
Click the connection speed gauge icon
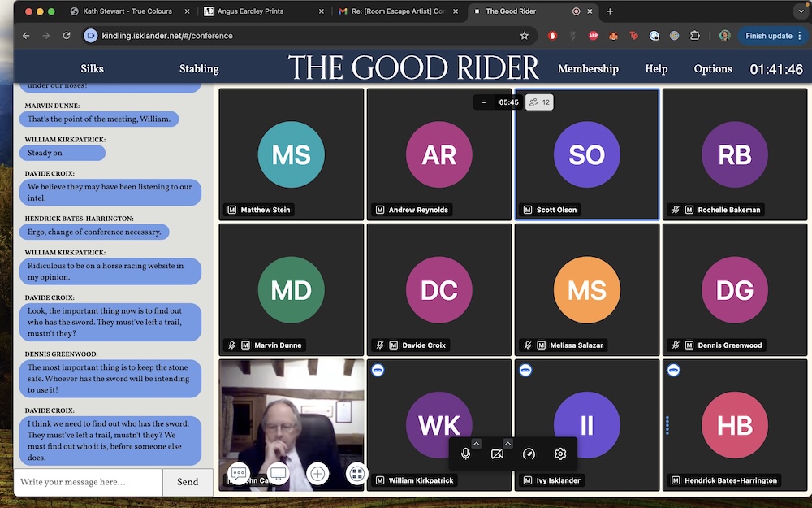coord(529,454)
